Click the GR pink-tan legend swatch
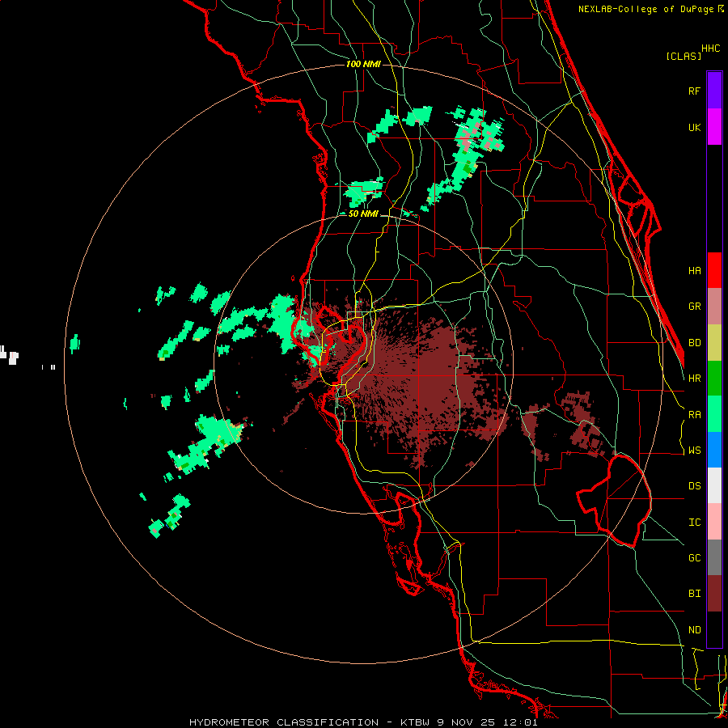 pyautogui.click(x=714, y=307)
